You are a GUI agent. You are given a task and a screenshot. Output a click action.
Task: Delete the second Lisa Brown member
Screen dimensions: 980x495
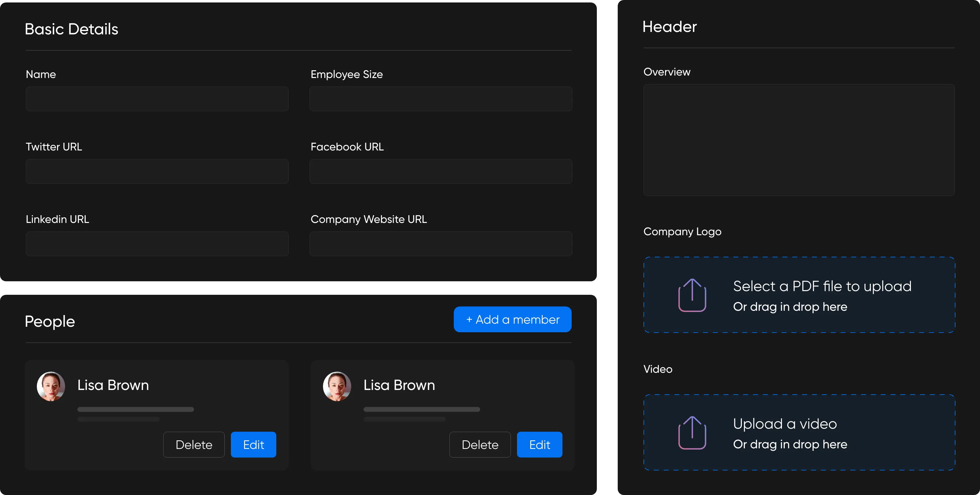480,444
